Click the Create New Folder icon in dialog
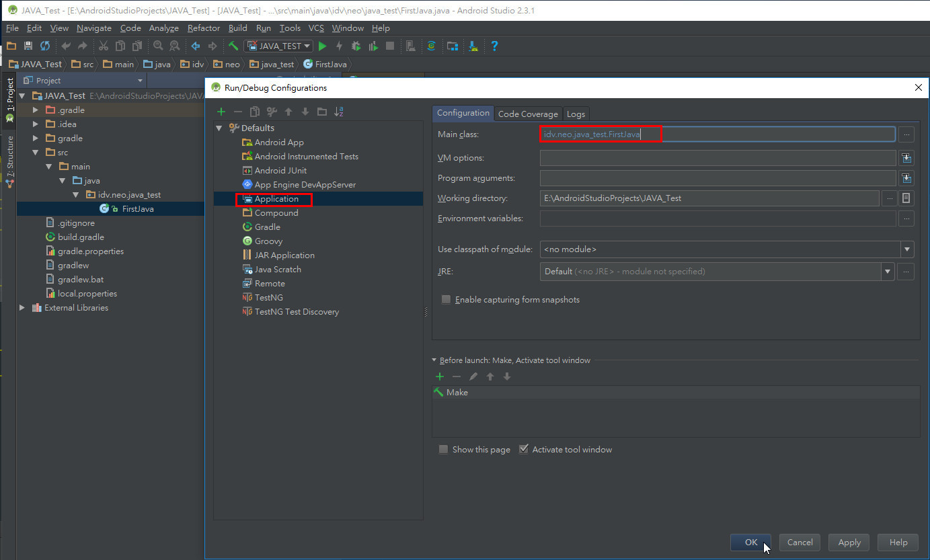The image size is (930, 560). click(322, 112)
